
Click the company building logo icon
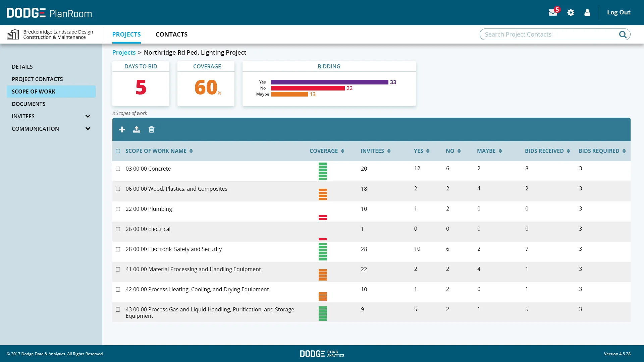coord(13,34)
